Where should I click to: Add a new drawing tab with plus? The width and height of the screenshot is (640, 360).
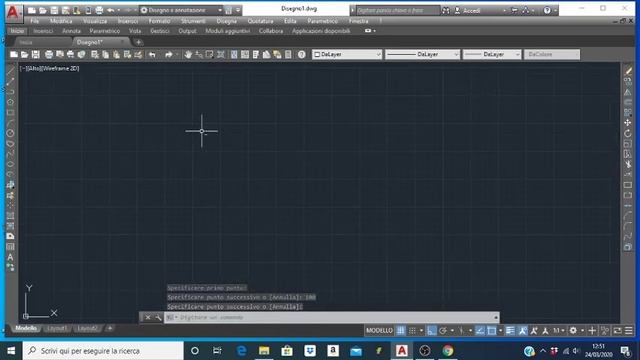coord(138,42)
